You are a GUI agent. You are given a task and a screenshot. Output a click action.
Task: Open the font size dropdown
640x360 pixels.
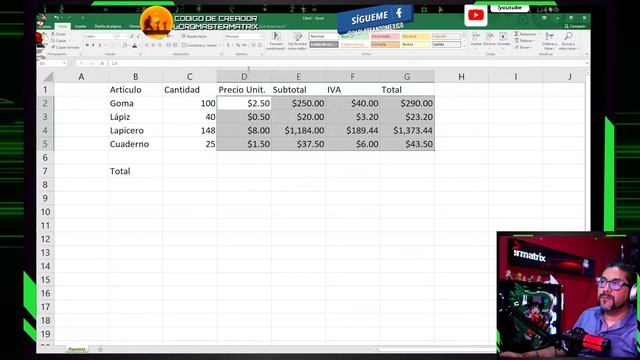[x=125, y=36]
